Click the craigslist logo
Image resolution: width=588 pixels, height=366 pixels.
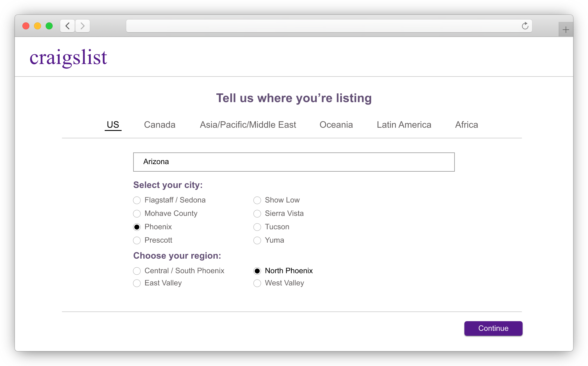[68, 57]
